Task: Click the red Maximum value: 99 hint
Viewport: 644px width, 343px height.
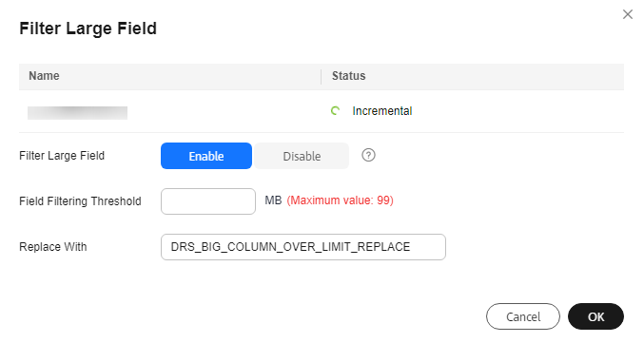Action: click(x=340, y=200)
